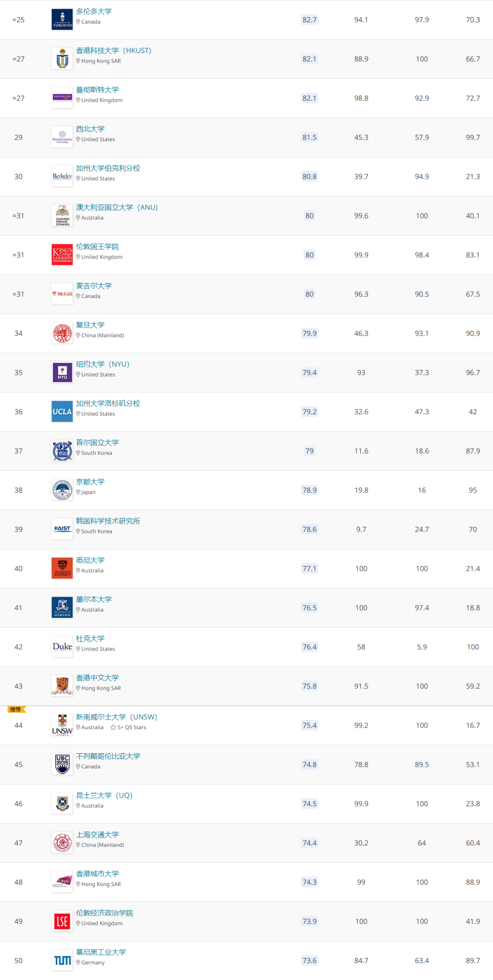Open 首尔国立大学 link

(97, 443)
